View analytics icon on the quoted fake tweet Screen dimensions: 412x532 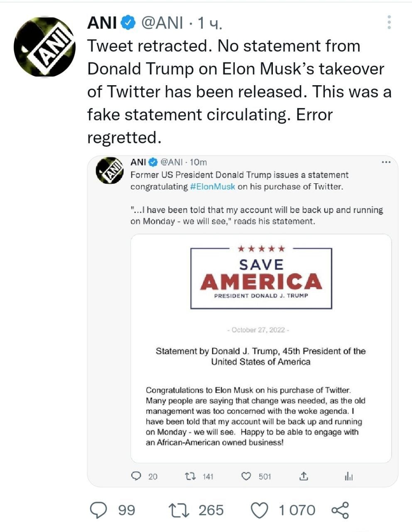tap(349, 477)
